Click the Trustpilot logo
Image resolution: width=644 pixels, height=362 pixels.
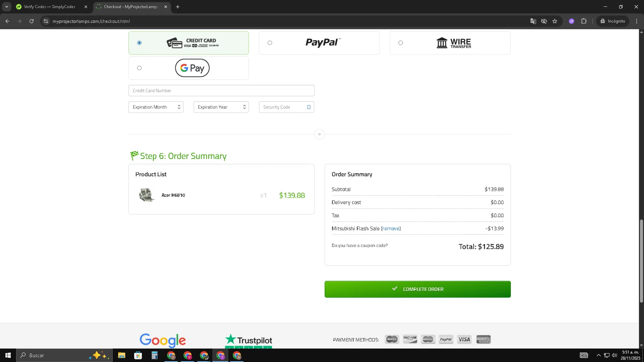pyautogui.click(x=249, y=341)
